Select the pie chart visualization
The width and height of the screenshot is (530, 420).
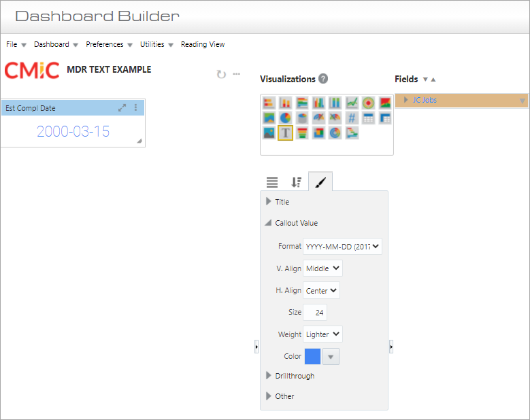point(286,118)
